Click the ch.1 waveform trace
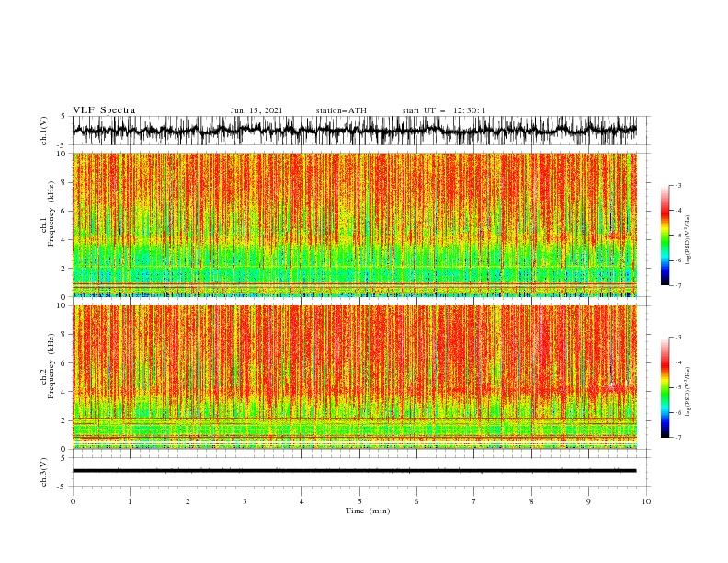 point(355,131)
